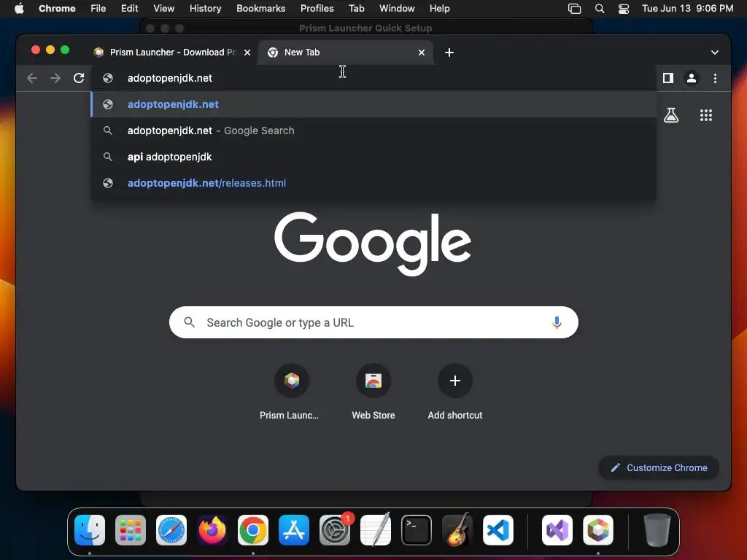This screenshot has width=747, height=560.
Task: Open Visual Studio Code from the Dock
Action: (498, 529)
